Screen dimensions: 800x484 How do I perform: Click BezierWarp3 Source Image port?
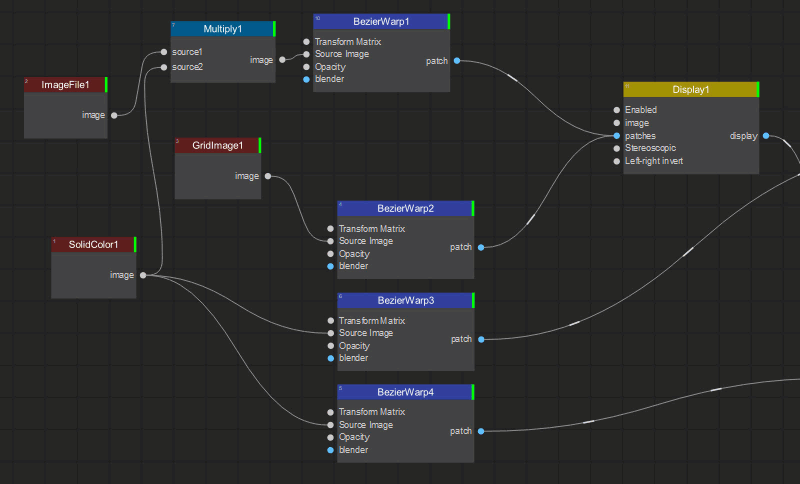(331, 333)
